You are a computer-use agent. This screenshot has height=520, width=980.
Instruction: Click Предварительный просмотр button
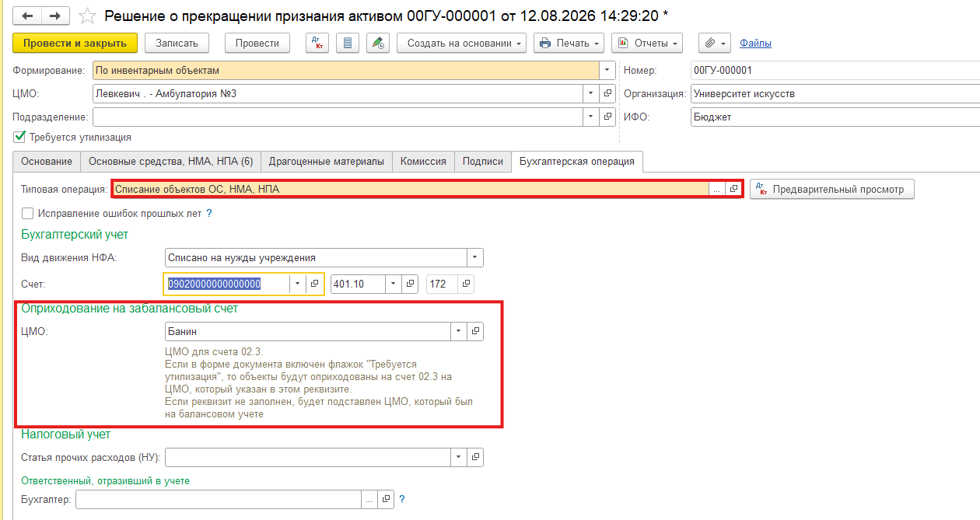[832, 189]
